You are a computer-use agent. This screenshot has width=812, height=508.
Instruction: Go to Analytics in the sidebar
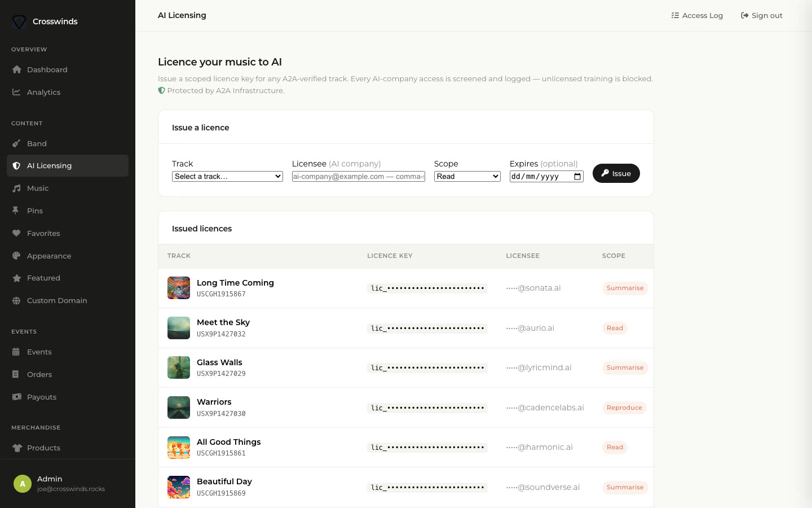coord(68,92)
